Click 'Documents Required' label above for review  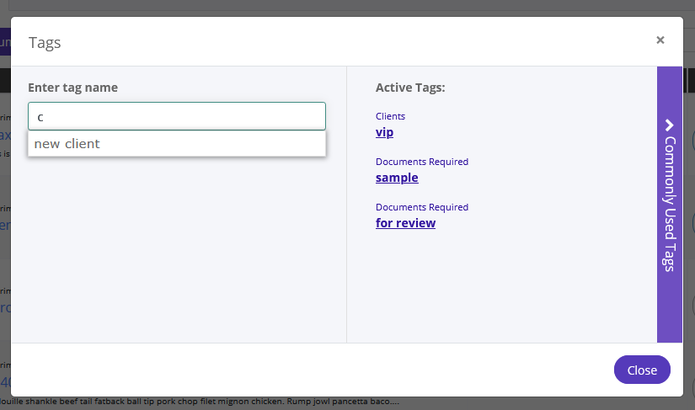pos(422,207)
